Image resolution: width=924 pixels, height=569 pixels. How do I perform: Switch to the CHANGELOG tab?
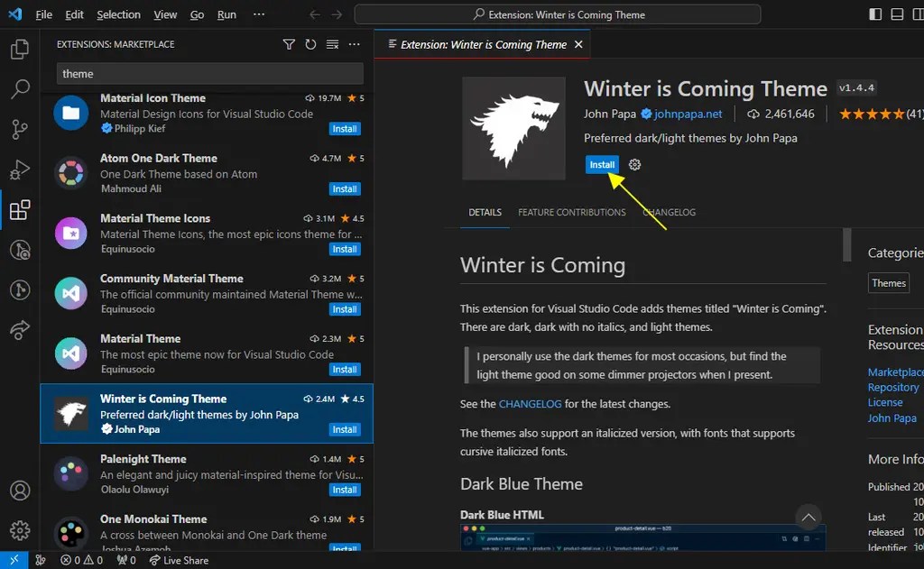(669, 212)
